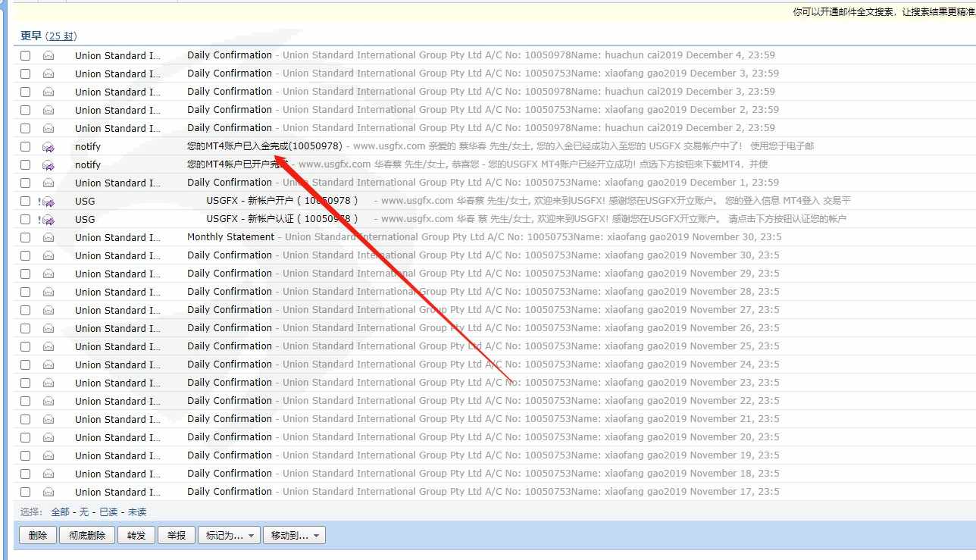The height and width of the screenshot is (560, 976).
Task: Click envelope icon of the November 26 email
Action: click(48, 328)
